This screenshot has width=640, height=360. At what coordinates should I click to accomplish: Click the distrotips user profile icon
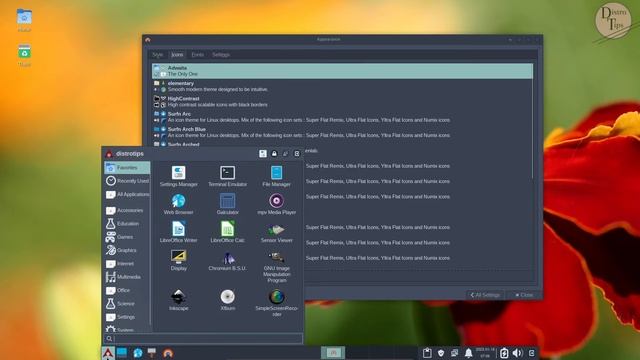click(109, 154)
